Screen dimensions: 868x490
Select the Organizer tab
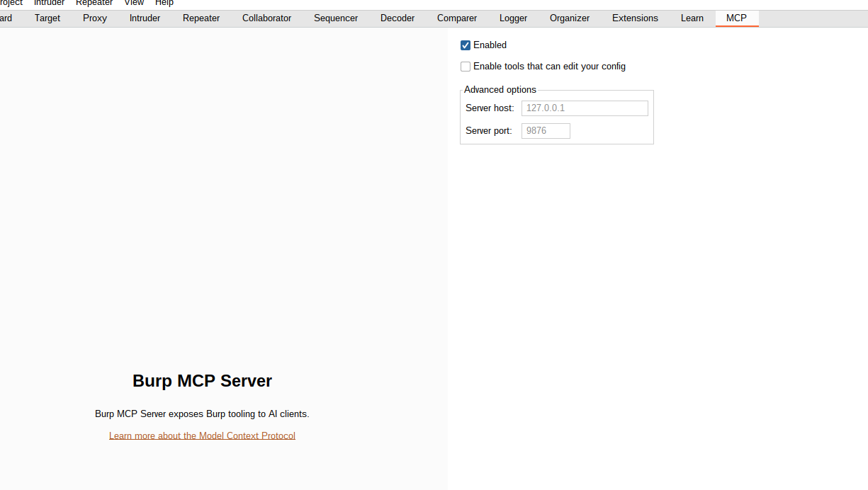point(570,18)
